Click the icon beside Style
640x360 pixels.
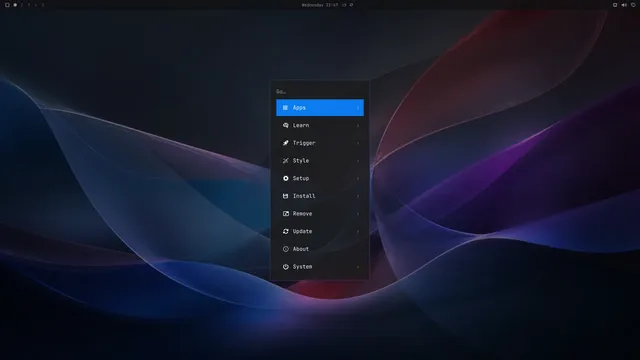click(285, 160)
